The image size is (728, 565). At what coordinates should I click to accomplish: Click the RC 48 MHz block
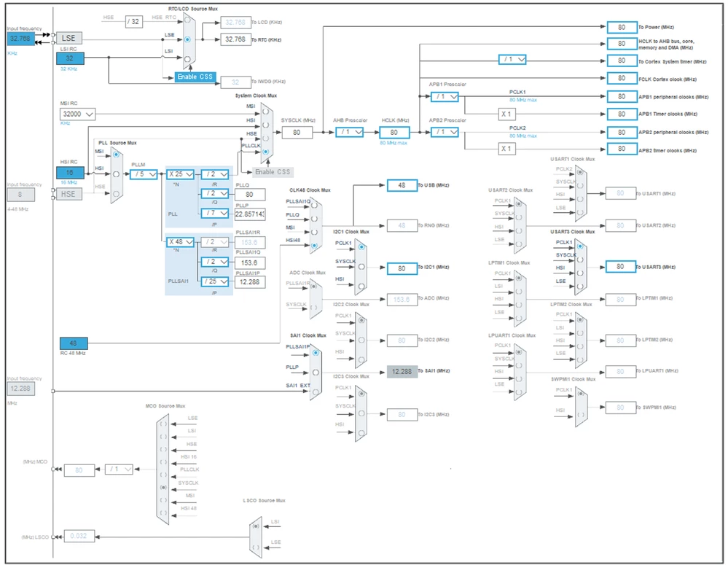click(74, 343)
